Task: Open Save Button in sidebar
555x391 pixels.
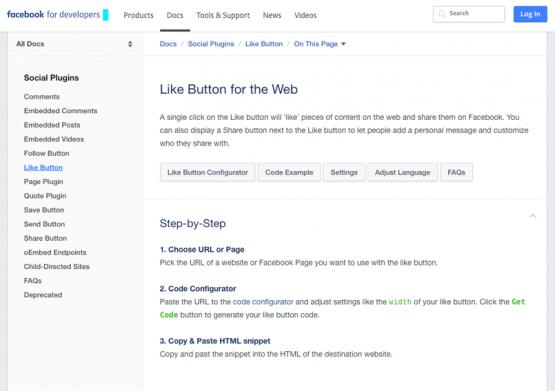Action: pos(44,210)
